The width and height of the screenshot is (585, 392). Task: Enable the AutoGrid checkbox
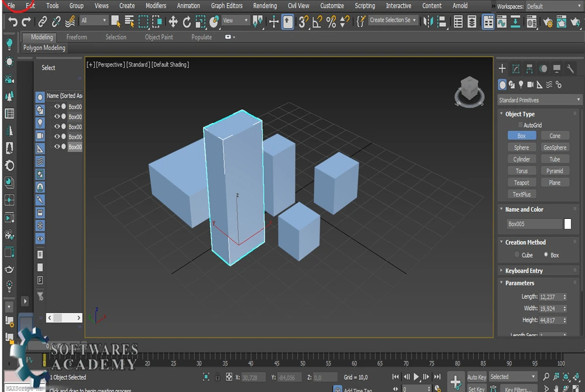[x=520, y=125]
